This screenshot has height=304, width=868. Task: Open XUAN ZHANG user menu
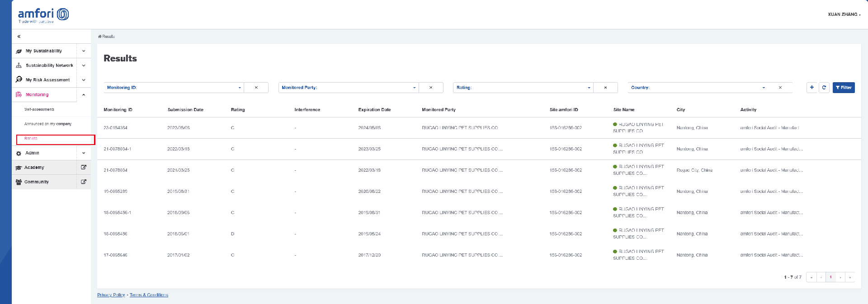click(844, 14)
